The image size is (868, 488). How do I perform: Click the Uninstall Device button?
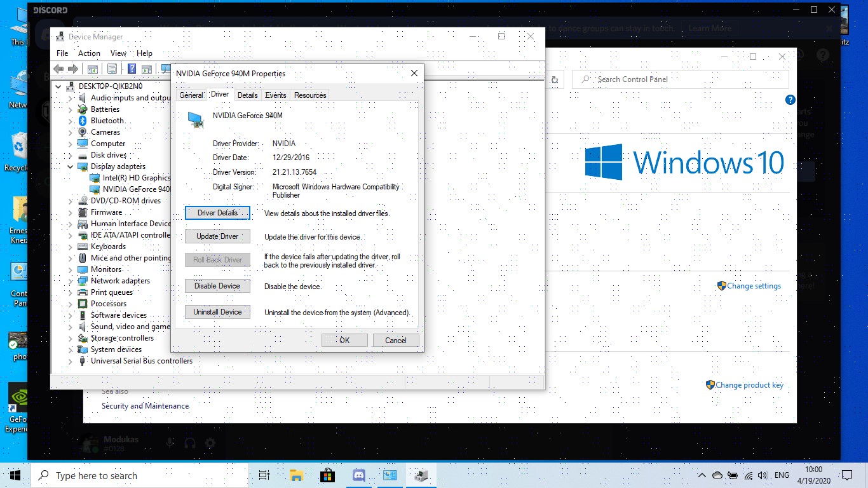coord(217,312)
